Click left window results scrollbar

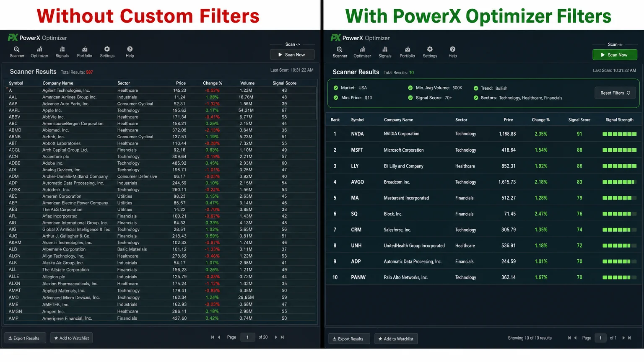(x=316, y=103)
